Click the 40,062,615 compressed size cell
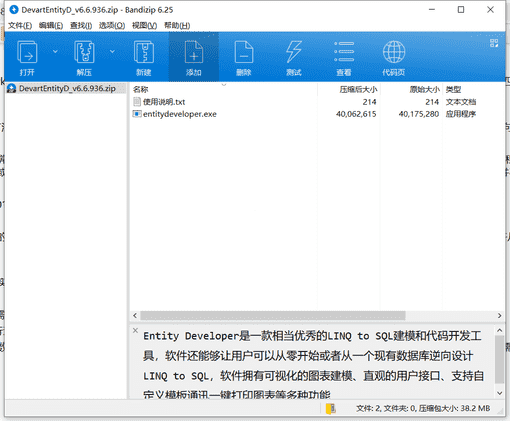Screen dimensions: 510x421 [356, 114]
